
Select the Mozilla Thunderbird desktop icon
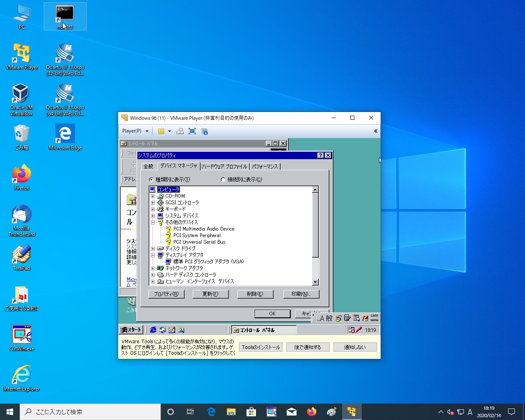[x=21, y=221]
